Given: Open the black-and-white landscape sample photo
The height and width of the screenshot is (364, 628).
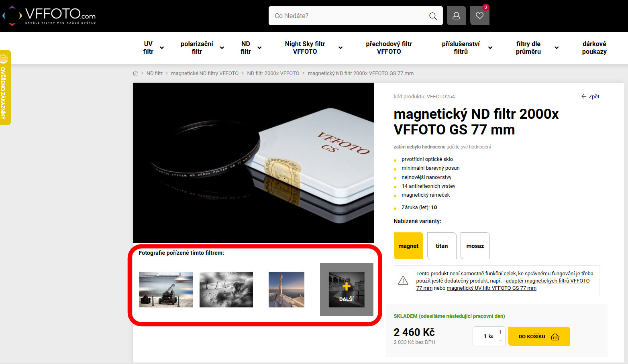Looking at the screenshot, I should 226,290.
